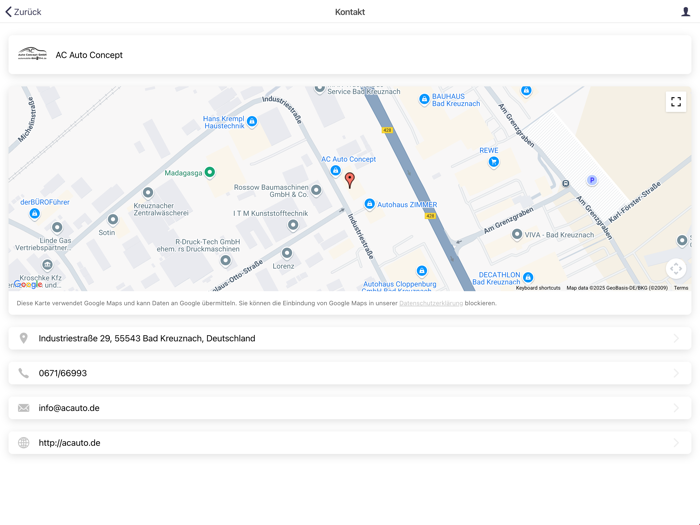Viewport: 700px width, 525px height.
Task: Click the AC Auto Concept company name
Action: (89, 55)
